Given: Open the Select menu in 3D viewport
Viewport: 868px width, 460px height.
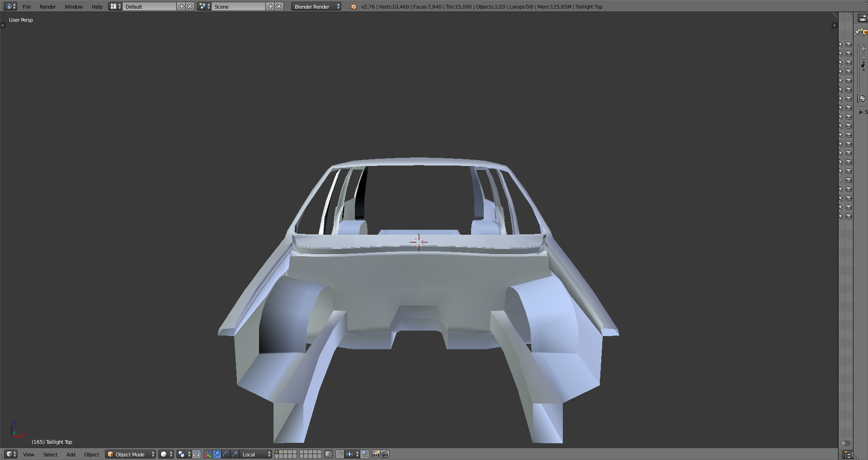Looking at the screenshot, I should [x=50, y=455].
